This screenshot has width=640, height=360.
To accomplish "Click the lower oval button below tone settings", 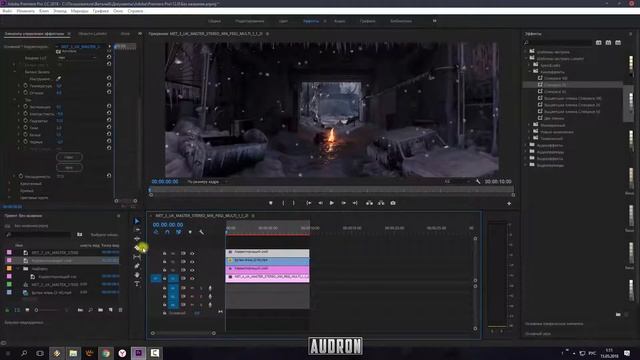I will [69, 167].
